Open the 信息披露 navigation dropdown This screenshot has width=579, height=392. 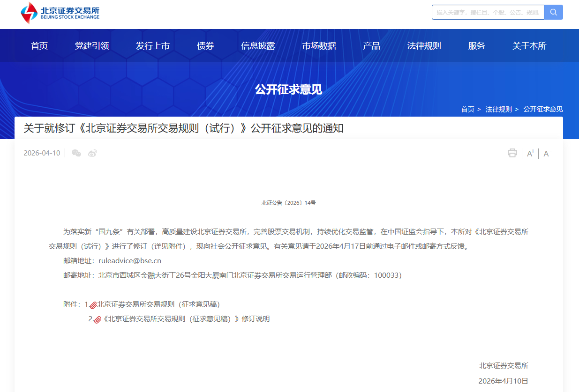[258, 45]
